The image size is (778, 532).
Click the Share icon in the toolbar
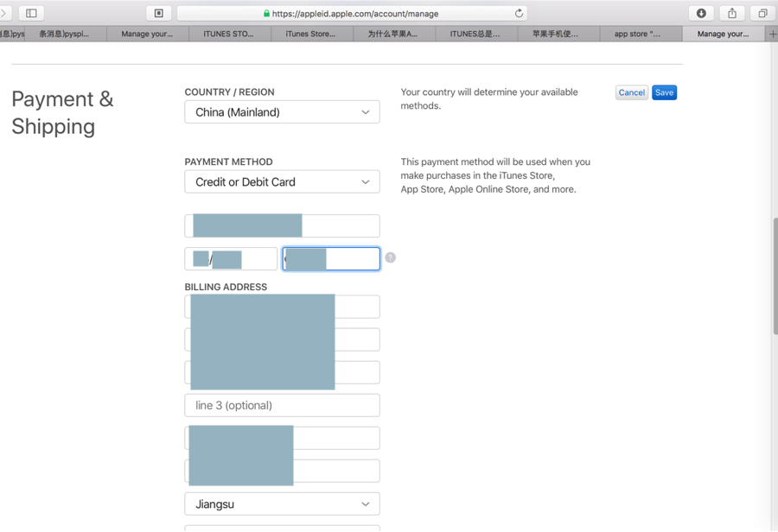(732, 13)
